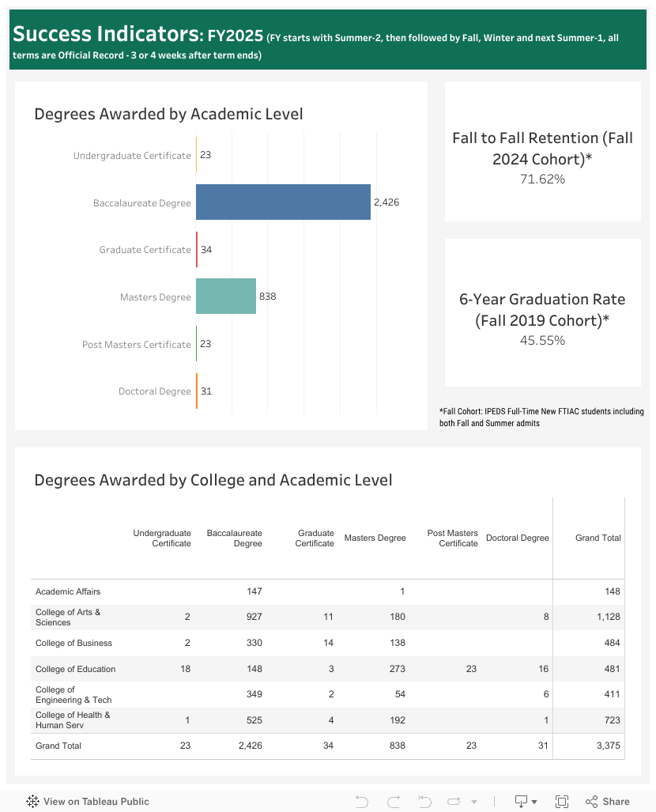The image size is (656, 812).
Task: Click the red Graduate Certificate bar
Action: [x=197, y=249]
